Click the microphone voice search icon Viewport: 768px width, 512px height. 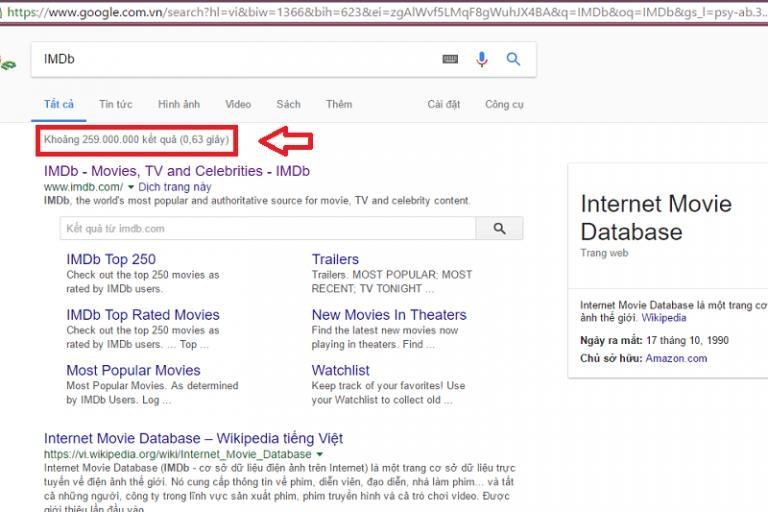[x=482, y=60]
